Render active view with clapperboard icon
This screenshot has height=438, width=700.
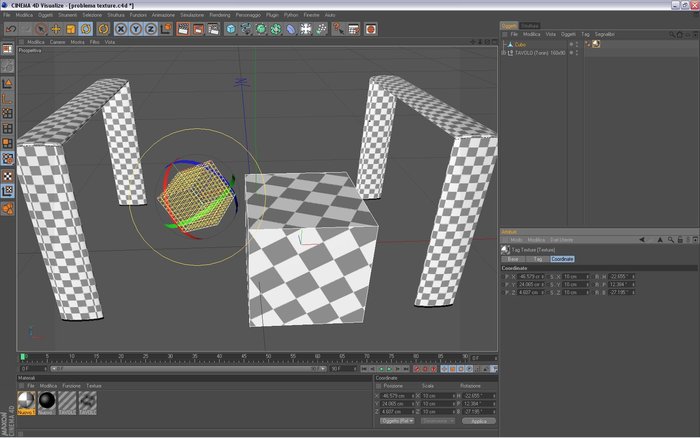(183, 29)
